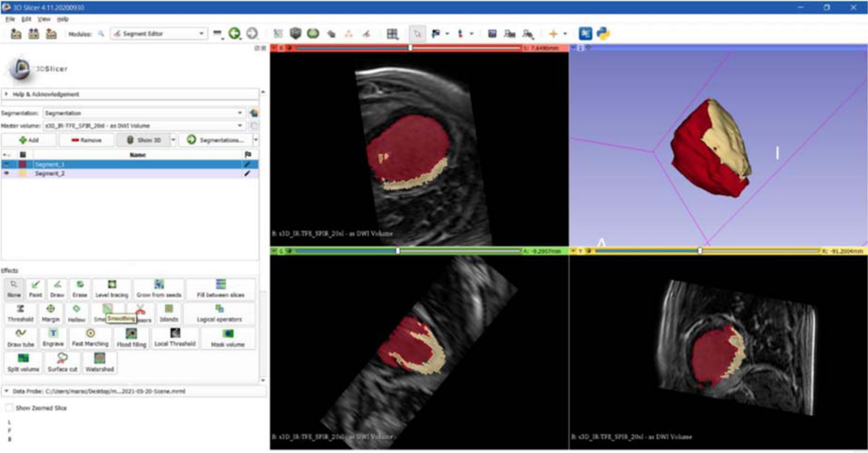Open the window/level mode dropdown arrow

[447, 34]
